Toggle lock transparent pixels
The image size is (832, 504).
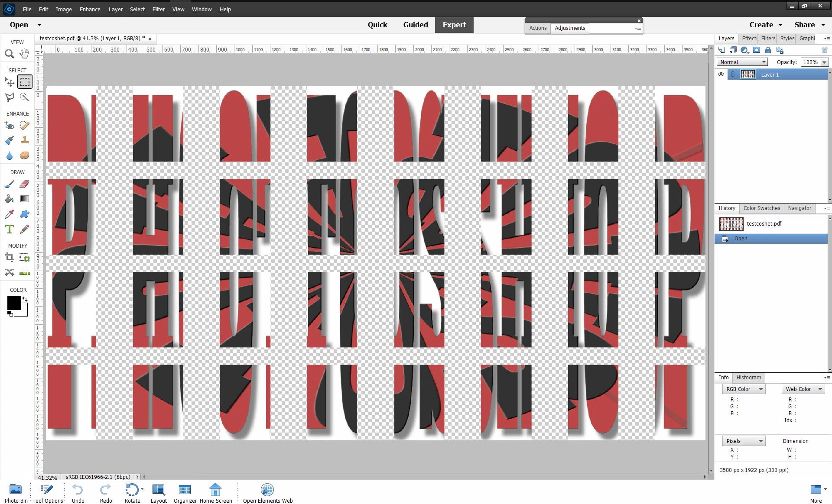pos(780,50)
